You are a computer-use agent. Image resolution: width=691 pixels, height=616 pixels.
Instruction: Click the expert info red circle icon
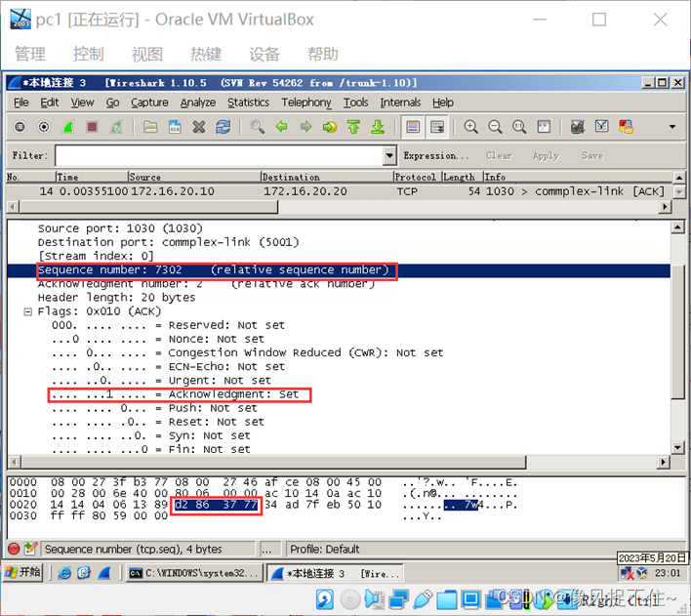point(14,549)
